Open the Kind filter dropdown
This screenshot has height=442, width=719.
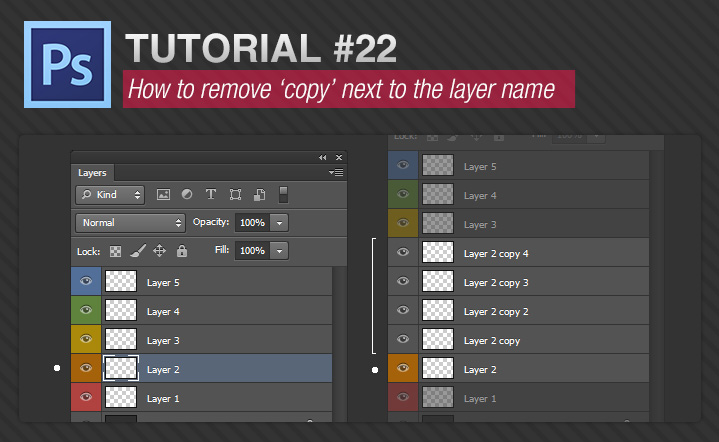(x=110, y=194)
